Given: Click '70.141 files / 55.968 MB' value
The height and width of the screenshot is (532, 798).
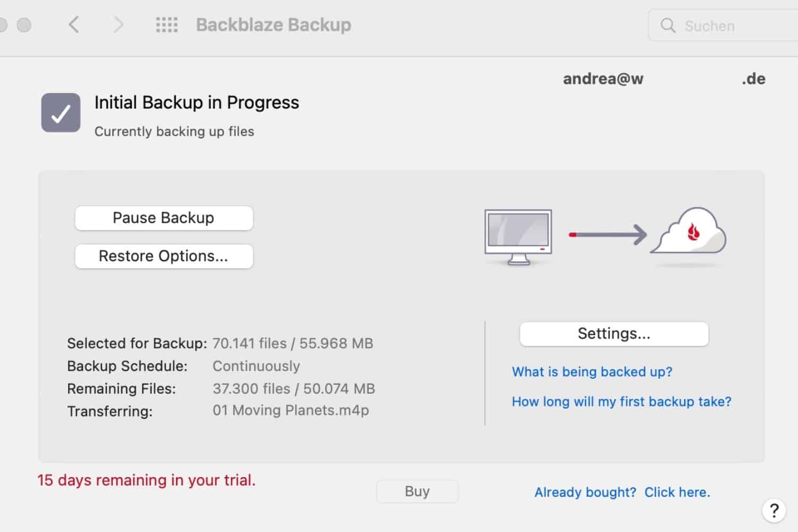Looking at the screenshot, I should click(293, 343).
